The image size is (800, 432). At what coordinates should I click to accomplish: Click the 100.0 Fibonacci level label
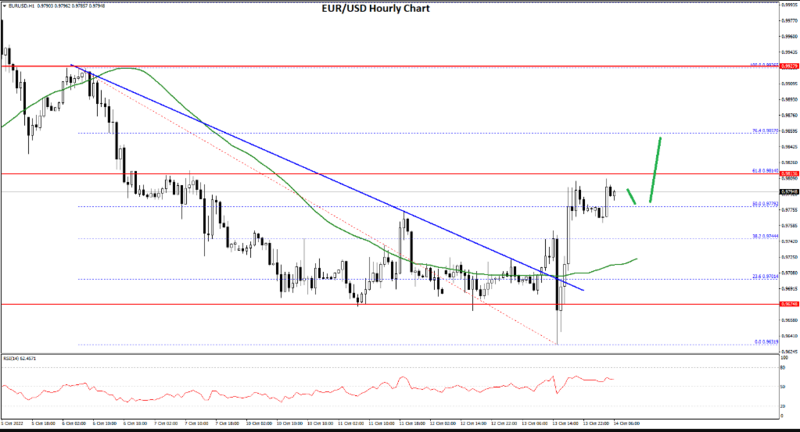click(764, 65)
